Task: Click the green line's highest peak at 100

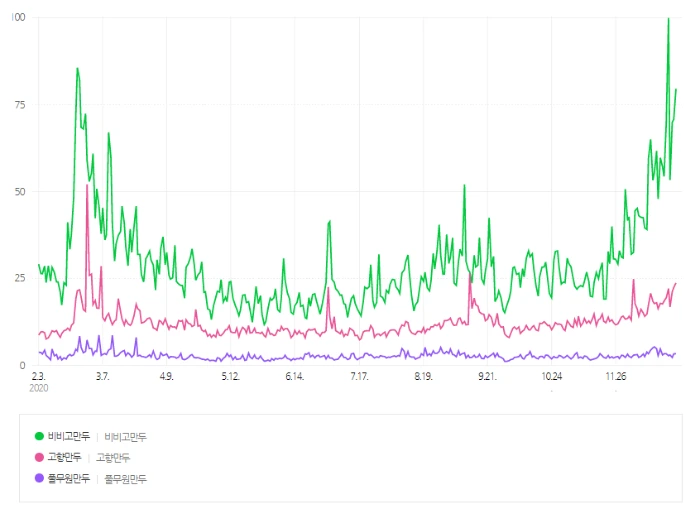Action: [668, 18]
